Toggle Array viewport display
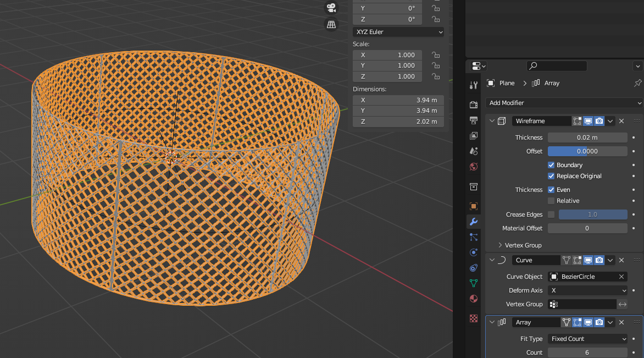 click(x=588, y=322)
